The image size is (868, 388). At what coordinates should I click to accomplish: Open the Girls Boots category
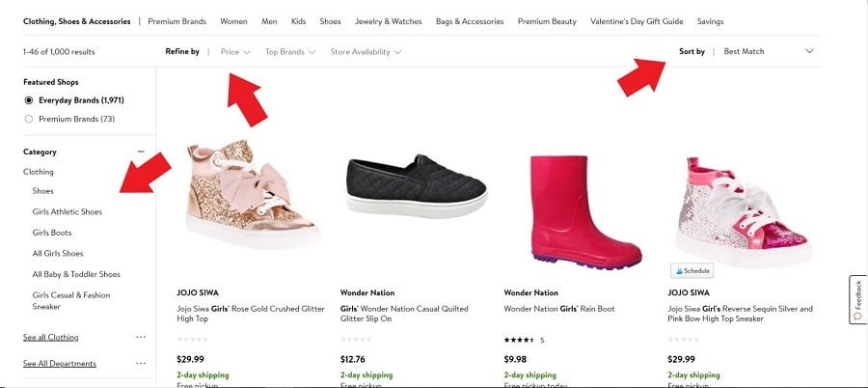pyautogui.click(x=52, y=233)
